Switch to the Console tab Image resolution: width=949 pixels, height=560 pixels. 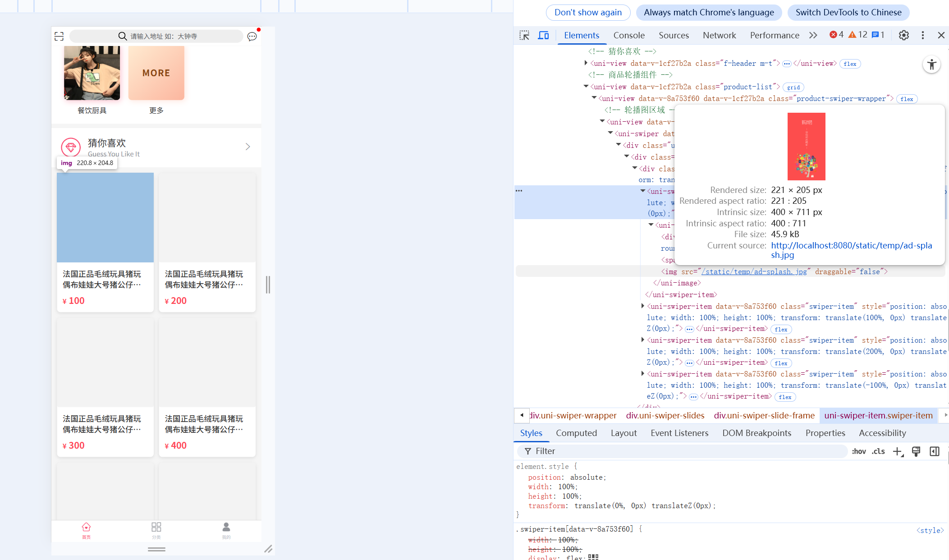pos(628,35)
